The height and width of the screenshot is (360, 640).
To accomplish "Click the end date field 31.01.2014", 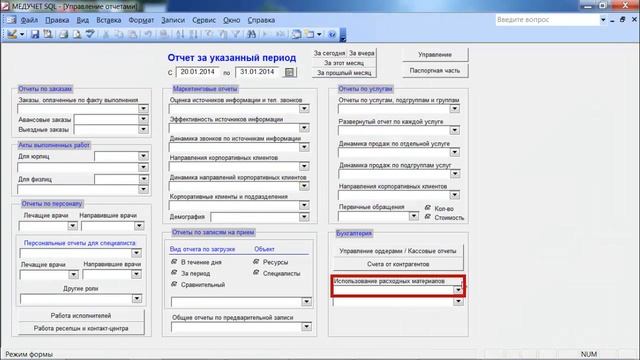I will click(257, 72).
